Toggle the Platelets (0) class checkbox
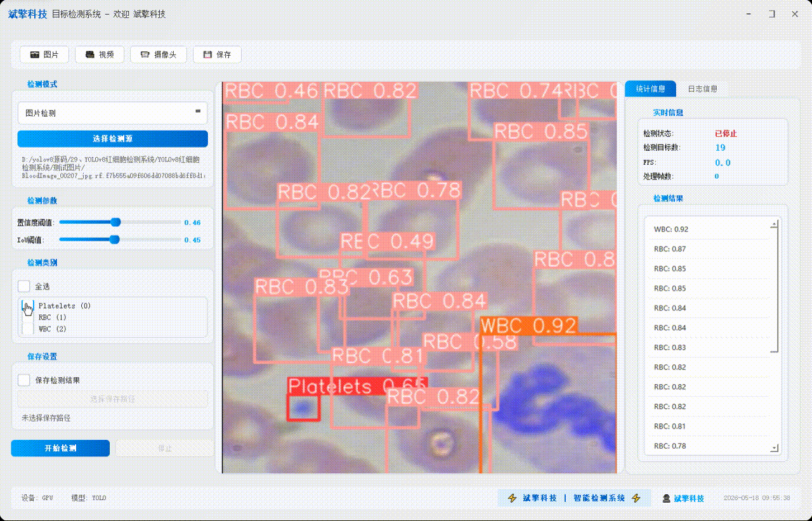This screenshot has height=521, width=812. pos(28,306)
